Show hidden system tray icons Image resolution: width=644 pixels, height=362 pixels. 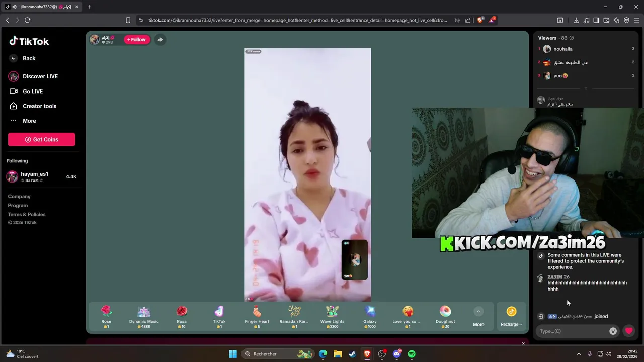[579, 354]
